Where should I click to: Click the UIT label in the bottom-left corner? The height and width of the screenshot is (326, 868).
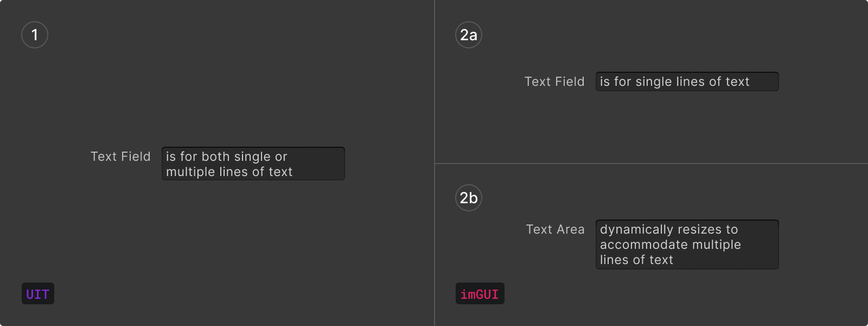coord(37,293)
